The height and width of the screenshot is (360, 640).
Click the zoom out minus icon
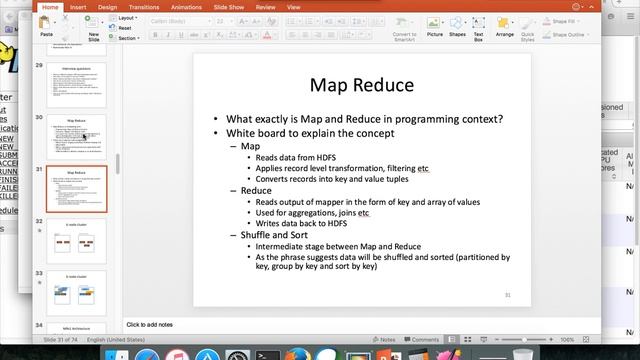pyautogui.click(x=497, y=340)
